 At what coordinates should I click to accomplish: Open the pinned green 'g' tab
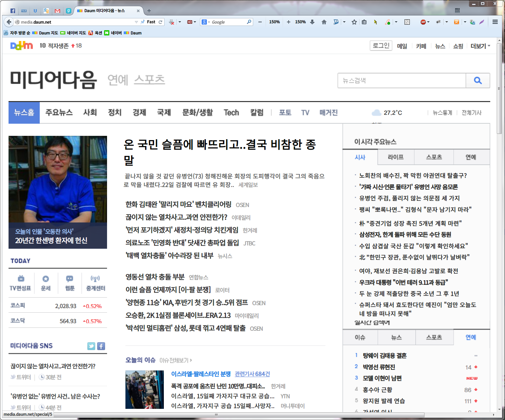point(69,11)
